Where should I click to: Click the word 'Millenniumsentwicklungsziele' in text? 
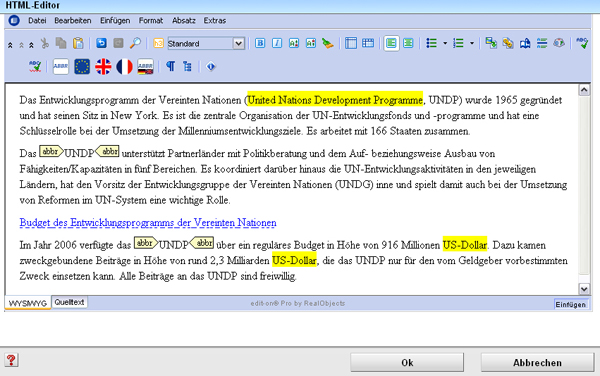(x=240, y=131)
